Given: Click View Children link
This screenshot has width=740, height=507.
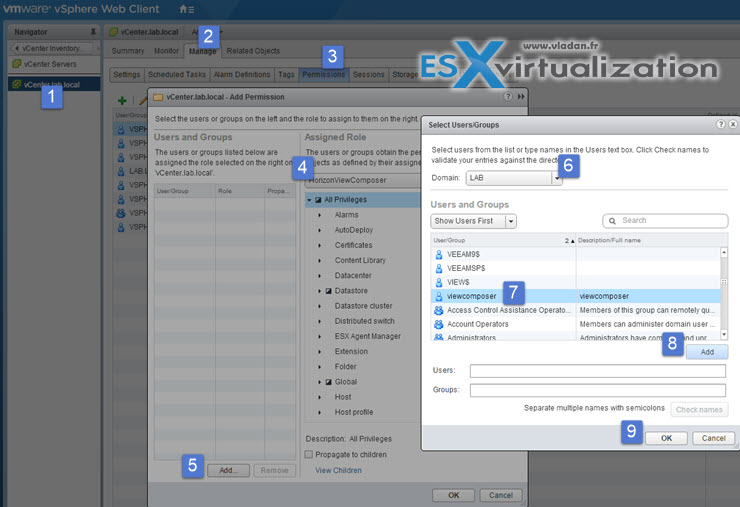Looking at the screenshot, I should point(338,470).
